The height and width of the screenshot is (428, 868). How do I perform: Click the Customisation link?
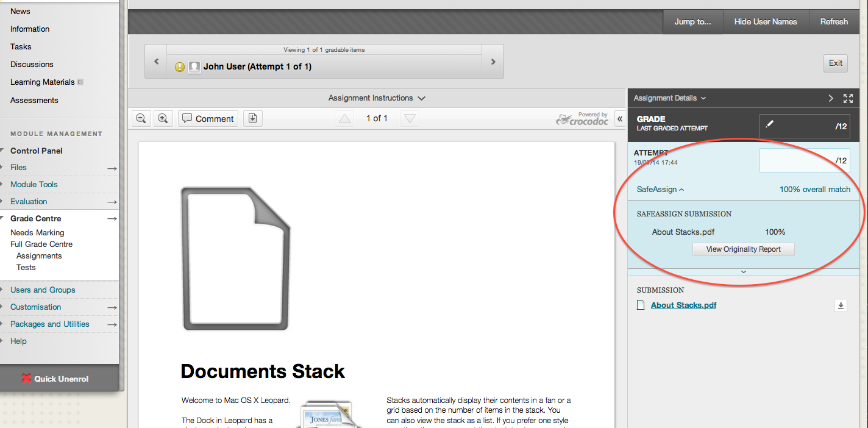pyautogui.click(x=36, y=307)
